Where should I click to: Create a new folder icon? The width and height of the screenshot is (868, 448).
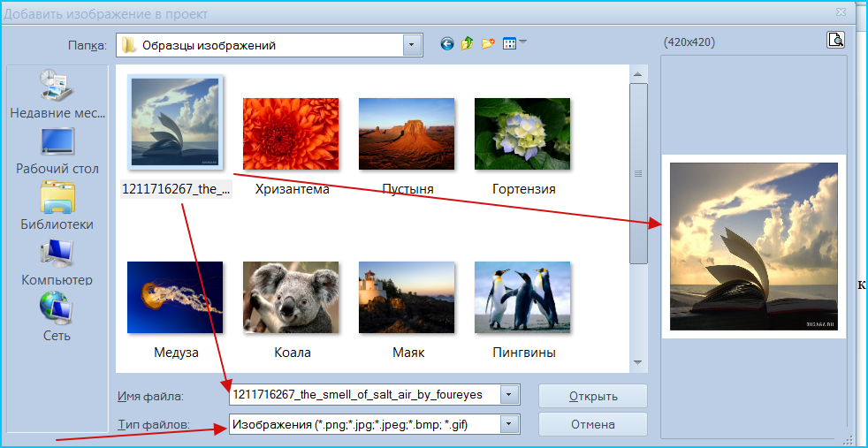[x=488, y=44]
